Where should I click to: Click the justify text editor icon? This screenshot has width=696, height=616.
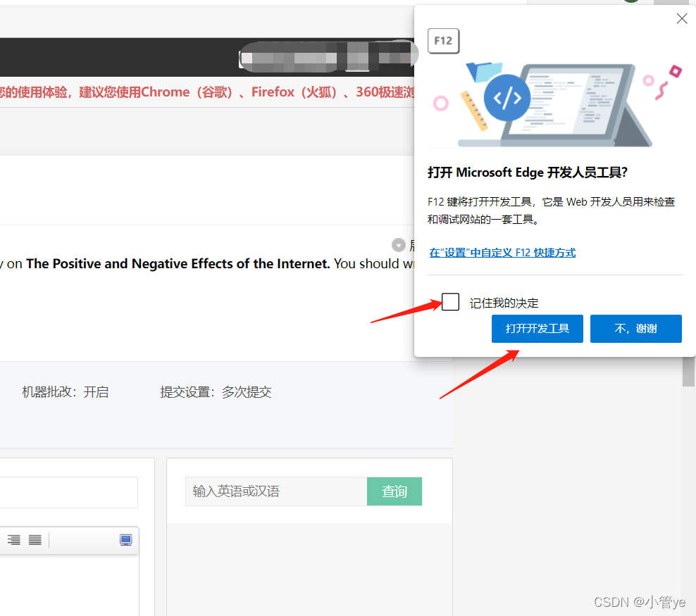click(35, 540)
